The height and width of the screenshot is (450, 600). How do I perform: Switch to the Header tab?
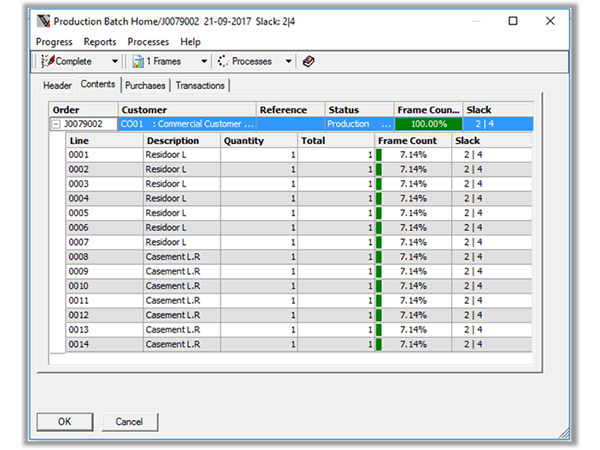click(x=57, y=86)
